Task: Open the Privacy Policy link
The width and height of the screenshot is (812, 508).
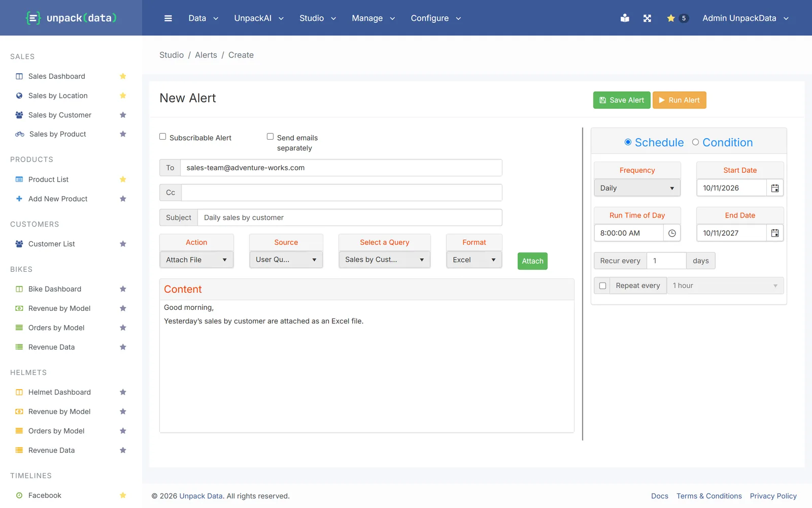Action: pos(773,496)
